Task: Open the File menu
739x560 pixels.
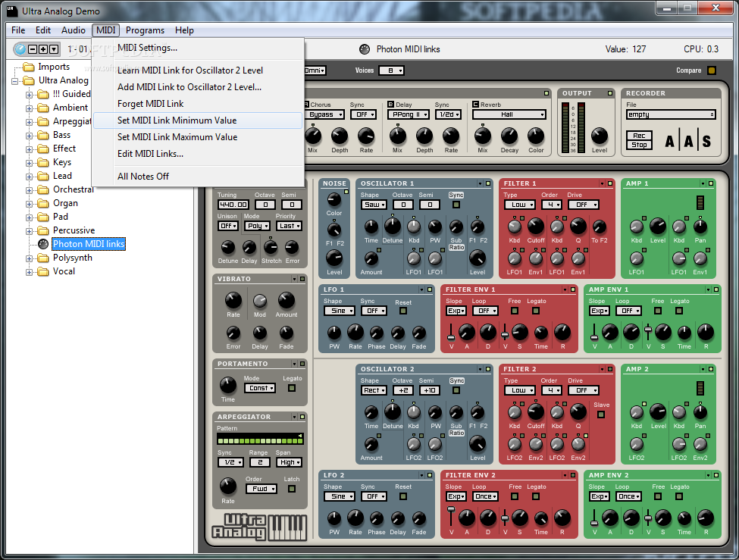Action: [x=18, y=30]
